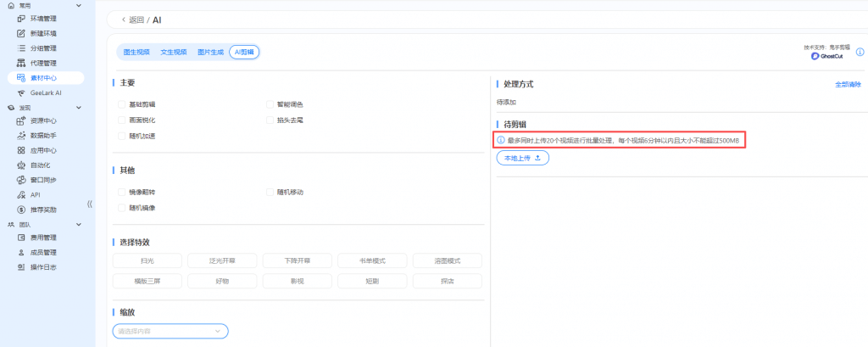The image size is (868, 347).
Task: Open the 缩放 select dropdown
Action: coord(170,330)
